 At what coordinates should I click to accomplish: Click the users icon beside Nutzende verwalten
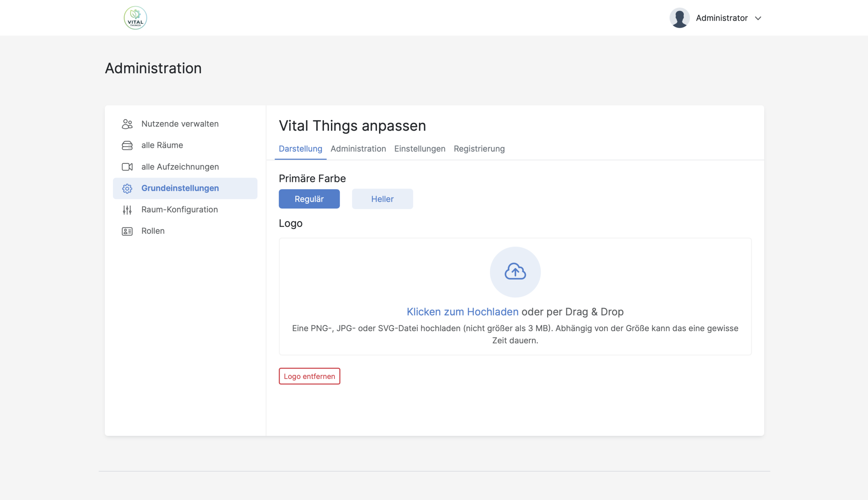click(x=127, y=124)
